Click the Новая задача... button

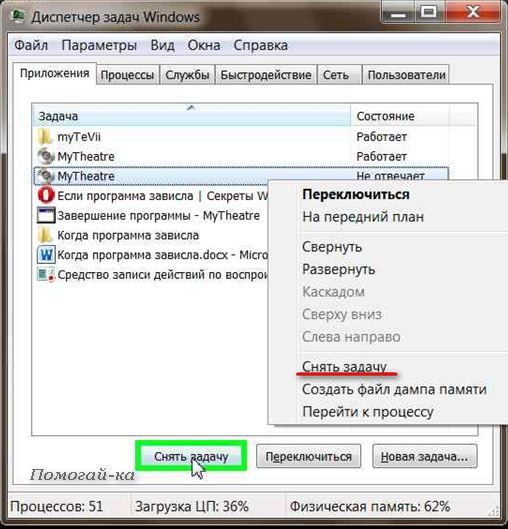(424, 456)
